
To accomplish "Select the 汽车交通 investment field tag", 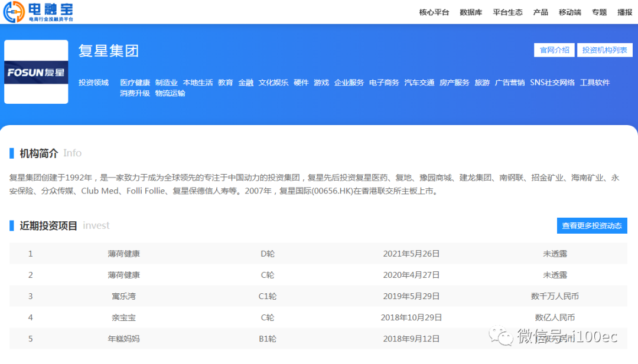I will [419, 83].
